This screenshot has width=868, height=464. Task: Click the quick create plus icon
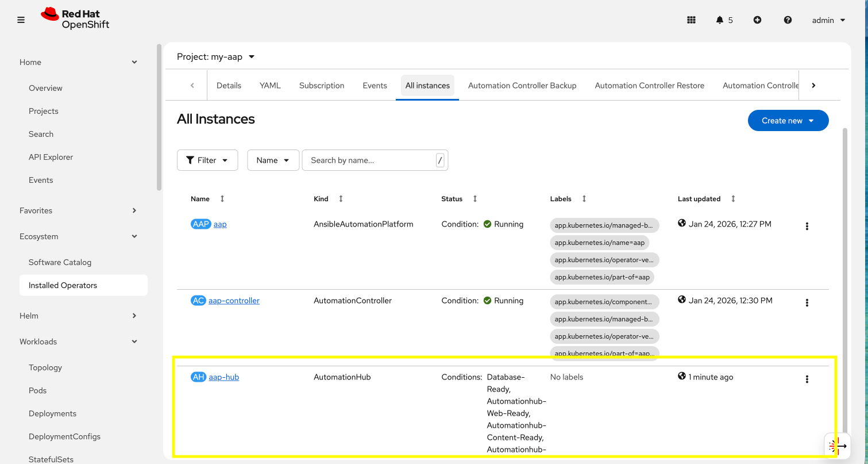(x=757, y=20)
